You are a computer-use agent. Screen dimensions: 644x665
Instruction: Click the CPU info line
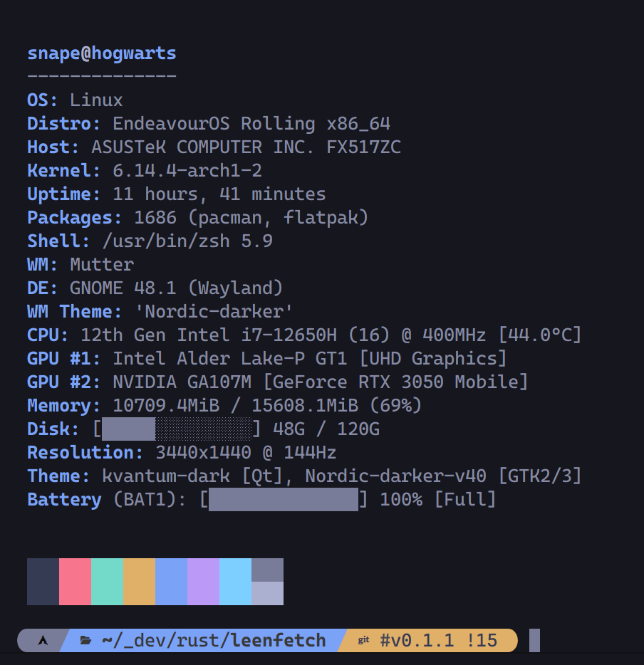tap(304, 335)
